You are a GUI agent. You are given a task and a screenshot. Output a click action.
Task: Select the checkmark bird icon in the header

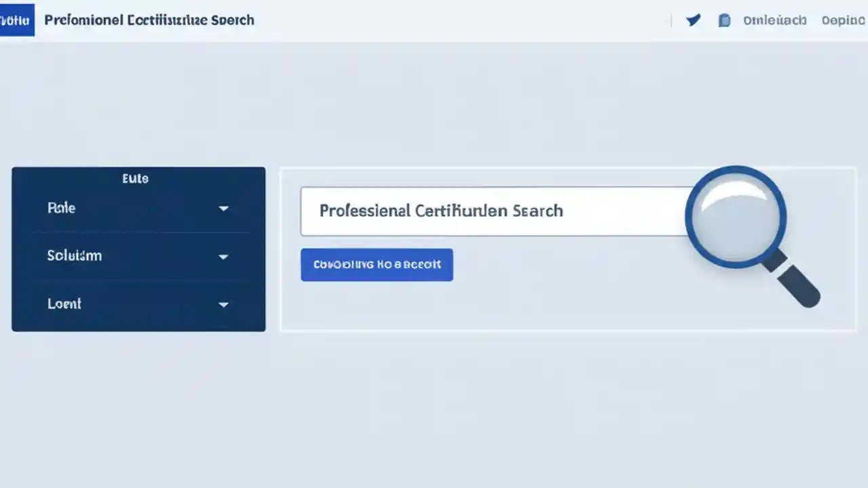(693, 20)
